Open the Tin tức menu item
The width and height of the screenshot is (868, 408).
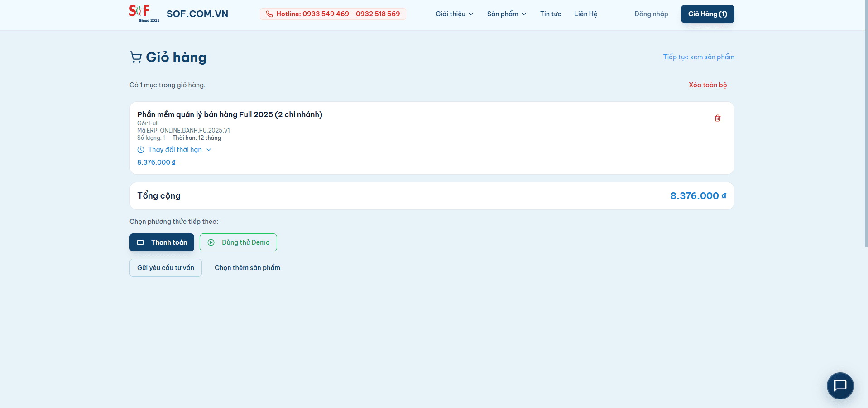click(550, 14)
